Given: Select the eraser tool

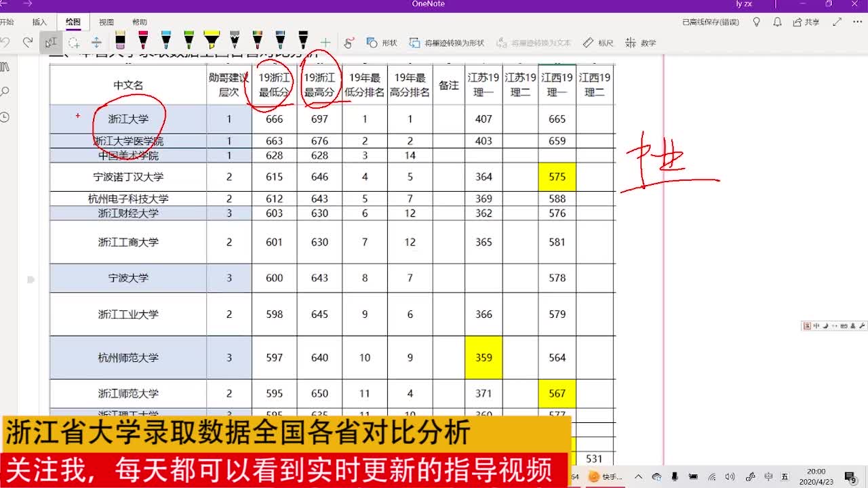Looking at the screenshot, I should (120, 41).
